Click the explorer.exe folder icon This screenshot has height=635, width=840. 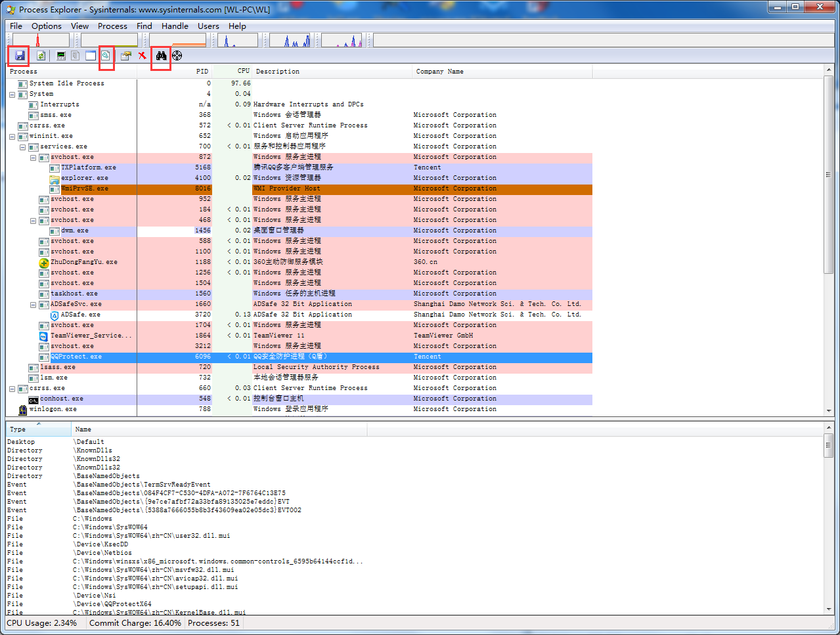(x=55, y=178)
